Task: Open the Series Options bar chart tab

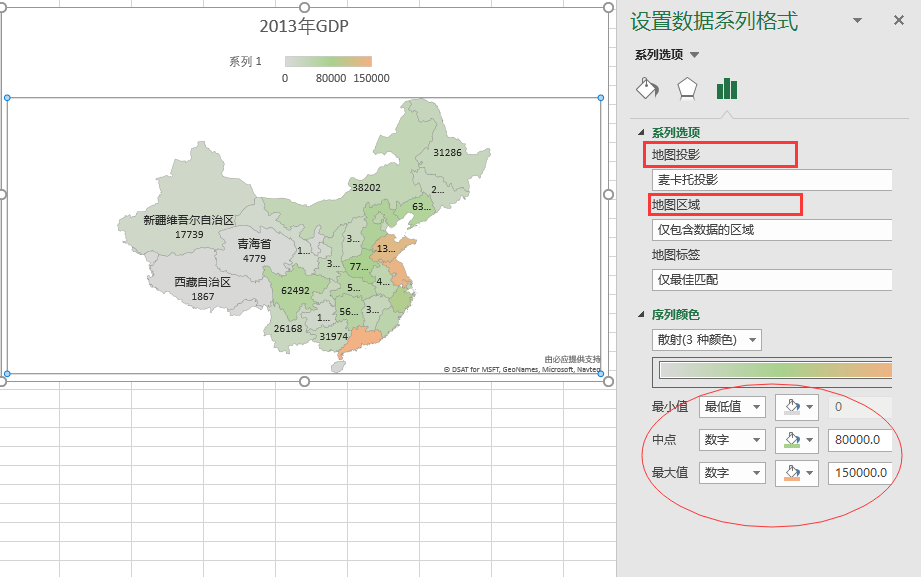Action: coord(727,89)
